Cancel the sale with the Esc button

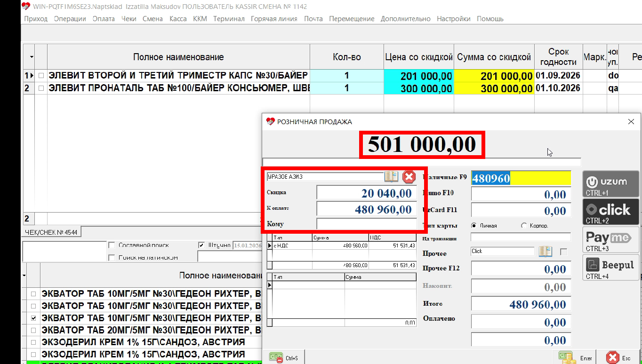coord(619,358)
